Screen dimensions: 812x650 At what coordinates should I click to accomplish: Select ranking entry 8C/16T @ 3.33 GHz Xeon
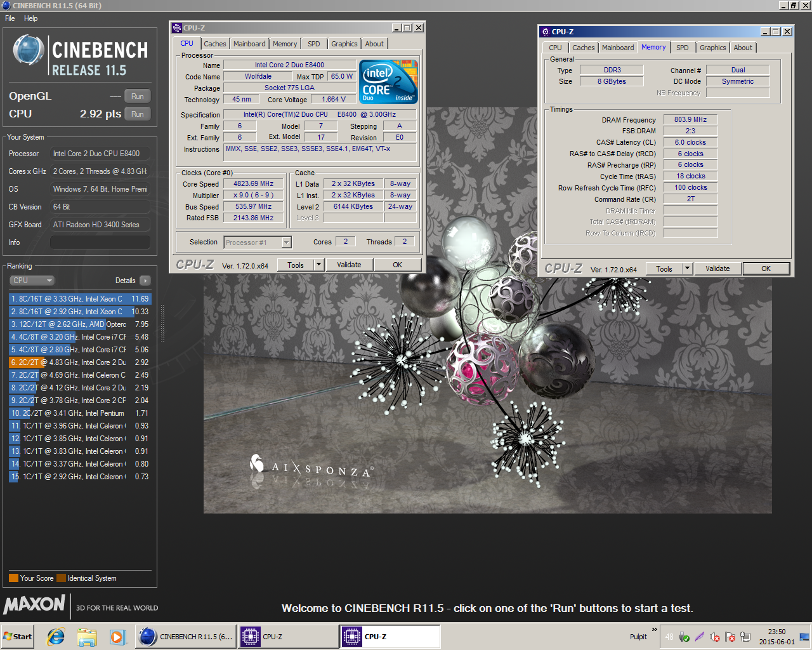coord(80,299)
